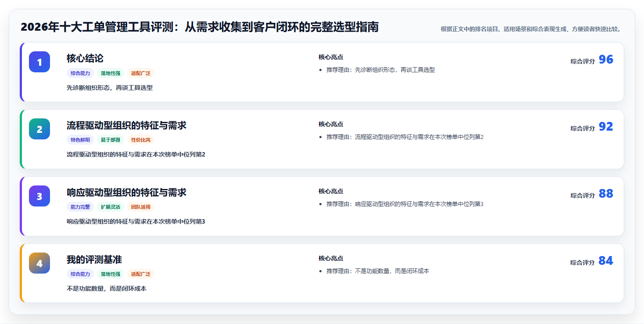644x324 pixels.
Task: Select the 性价比高 tag
Action: point(141,140)
